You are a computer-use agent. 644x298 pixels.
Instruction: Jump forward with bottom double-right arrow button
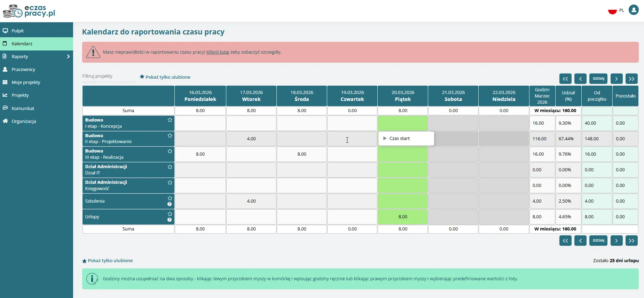click(631, 241)
